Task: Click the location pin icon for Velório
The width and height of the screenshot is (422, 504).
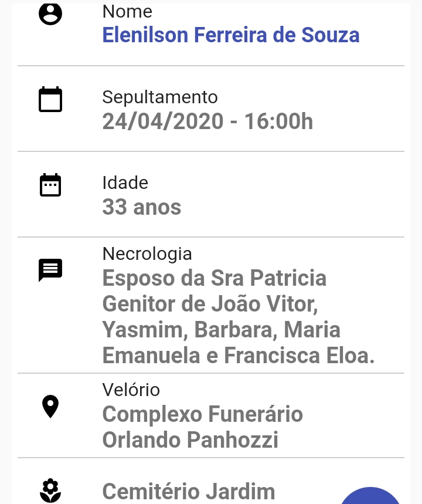Action: click(50, 406)
